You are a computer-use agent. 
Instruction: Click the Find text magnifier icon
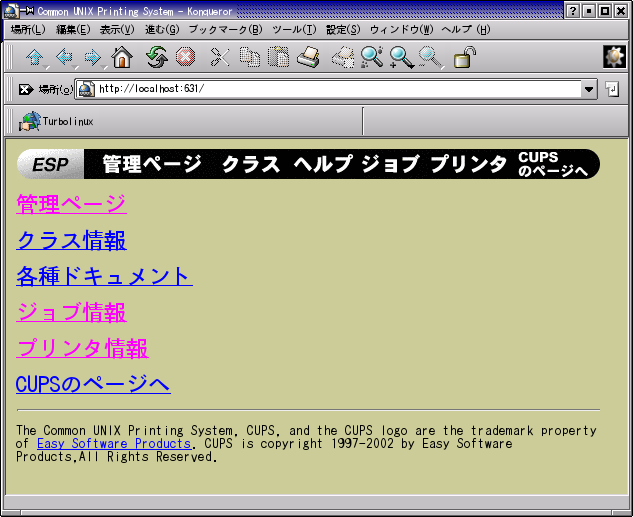coord(372,57)
